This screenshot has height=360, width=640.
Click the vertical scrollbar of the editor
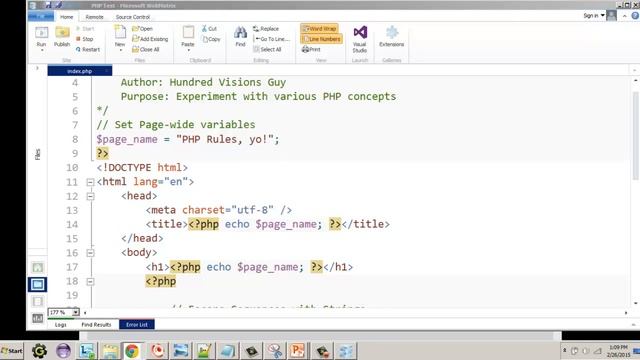(636, 135)
